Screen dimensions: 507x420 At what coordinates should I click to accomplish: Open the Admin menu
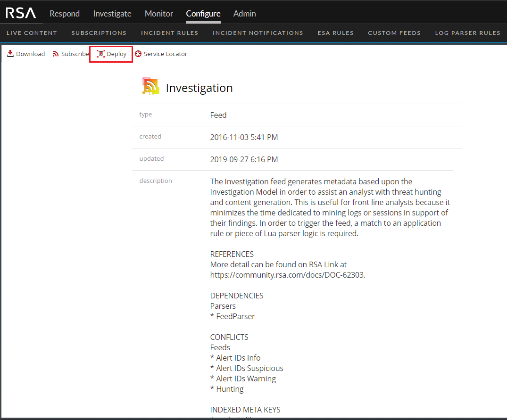coord(245,14)
